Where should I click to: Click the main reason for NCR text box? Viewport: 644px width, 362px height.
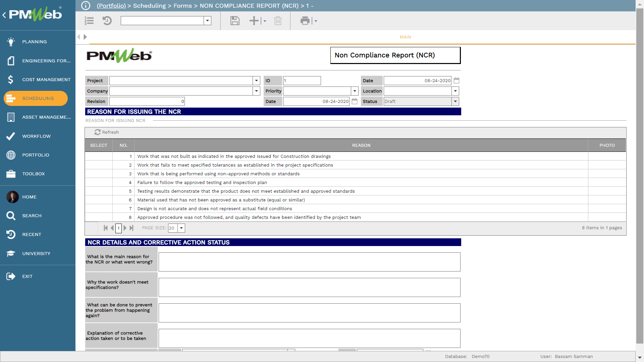[x=309, y=262]
